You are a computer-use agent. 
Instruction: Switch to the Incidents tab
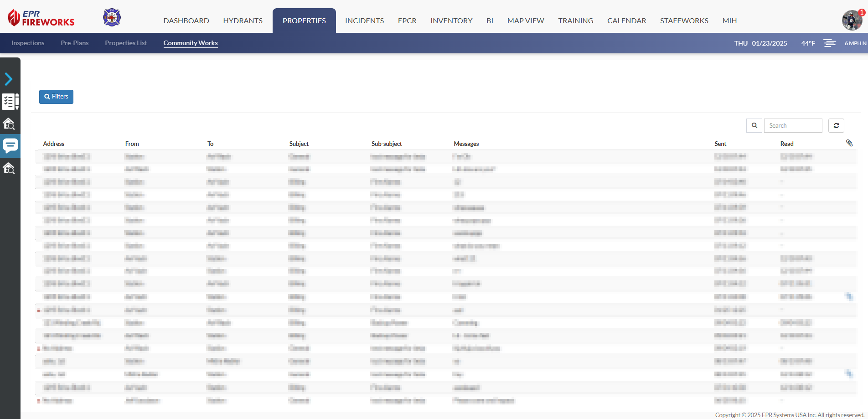[364, 21]
